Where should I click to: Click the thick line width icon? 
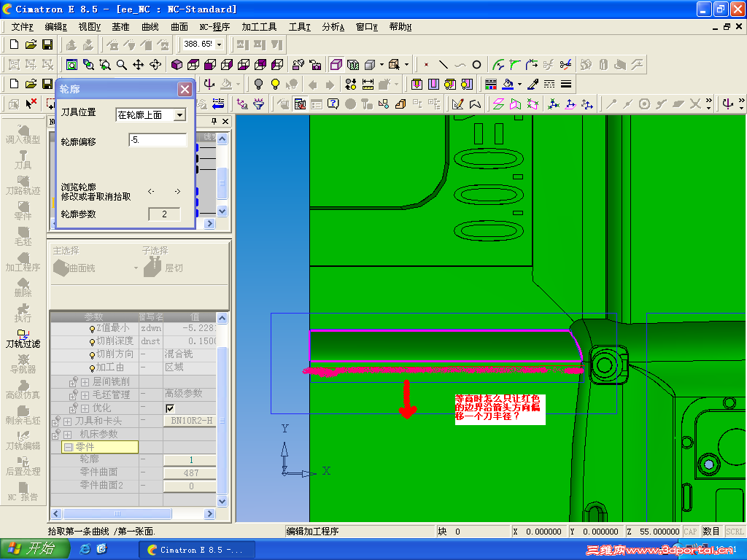(x=566, y=85)
